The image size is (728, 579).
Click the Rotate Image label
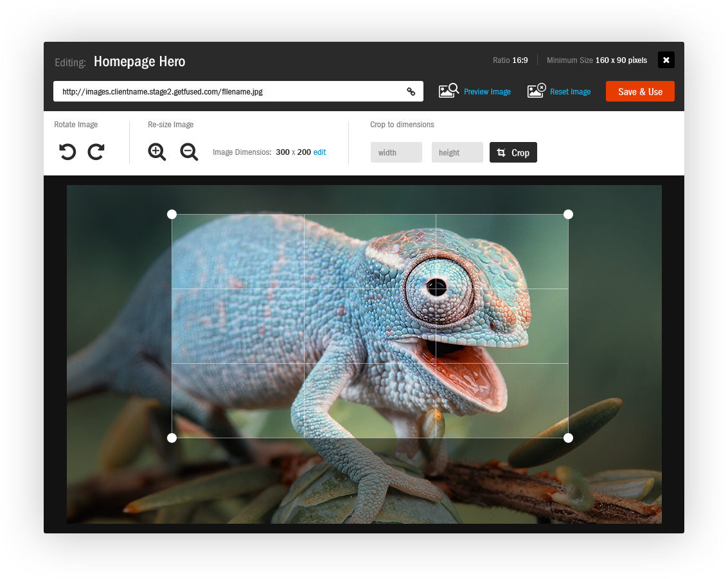pyautogui.click(x=76, y=125)
